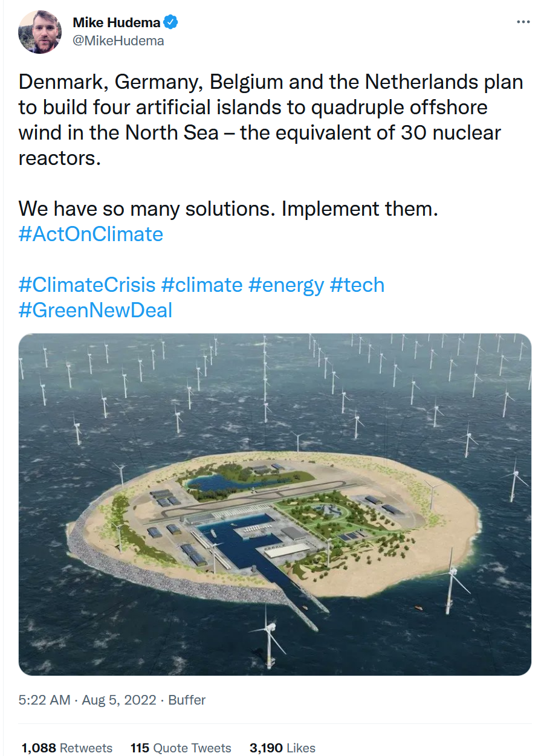
Task: View the 3,190 Likes list
Action: pos(282,748)
